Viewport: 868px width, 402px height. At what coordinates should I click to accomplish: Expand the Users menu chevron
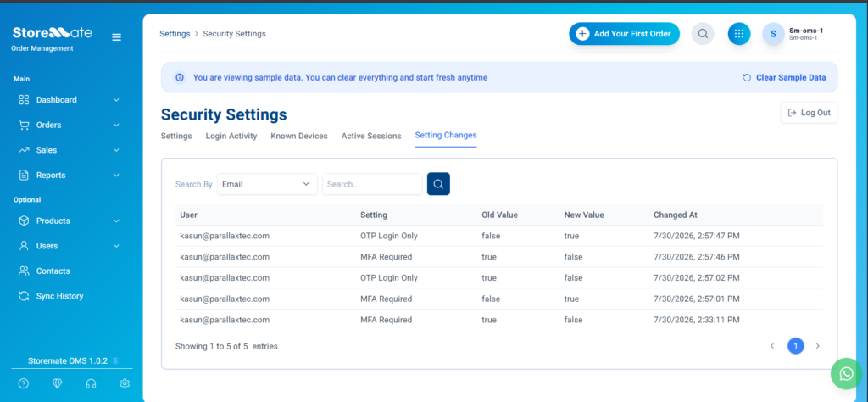click(x=116, y=245)
